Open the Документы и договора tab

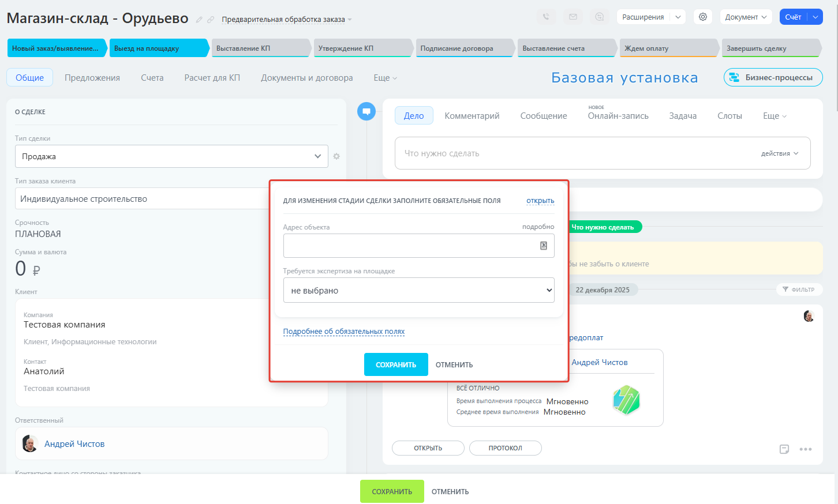coord(307,78)
